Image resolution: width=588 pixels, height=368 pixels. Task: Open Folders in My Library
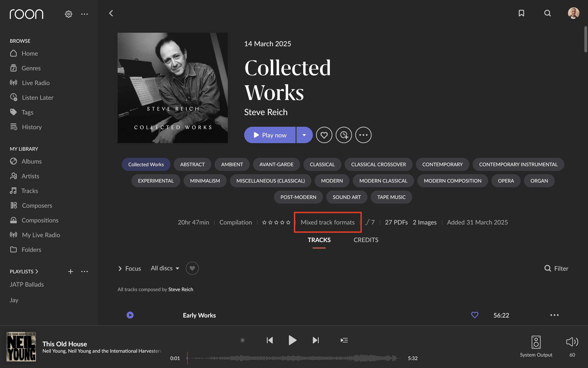26,250
